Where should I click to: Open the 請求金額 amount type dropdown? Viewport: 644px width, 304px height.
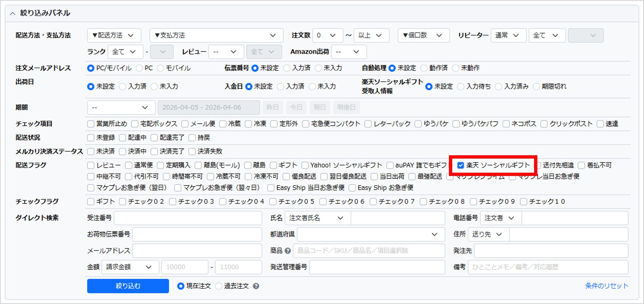coord(130,267)
